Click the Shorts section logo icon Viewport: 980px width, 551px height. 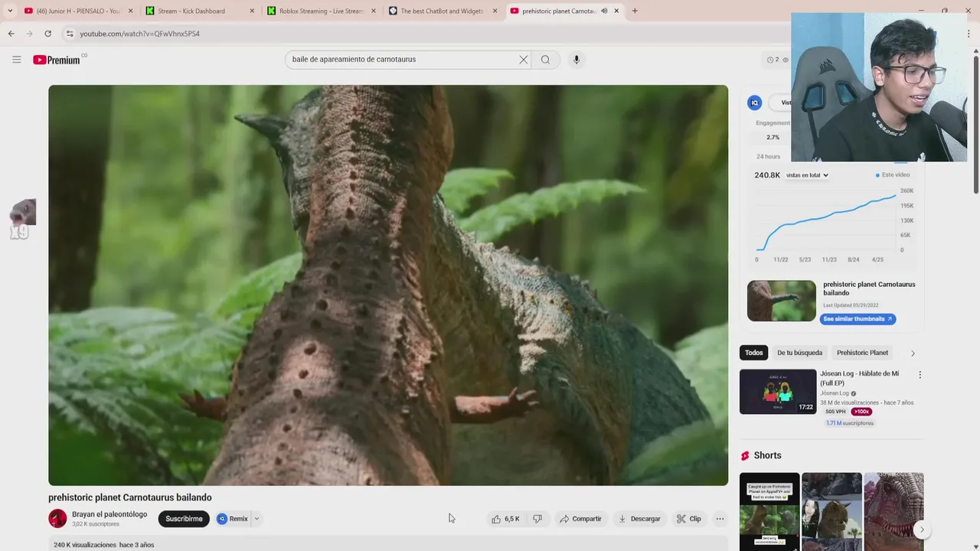745,455
